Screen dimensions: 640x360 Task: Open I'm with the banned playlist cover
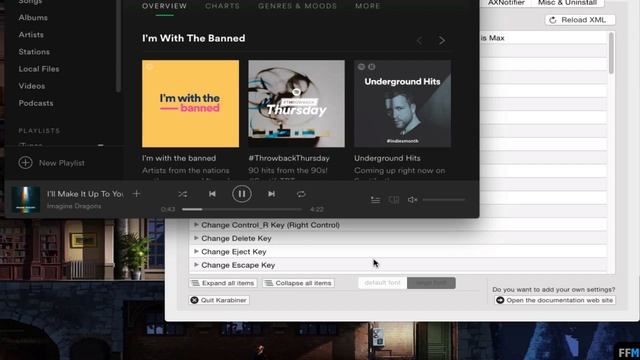tap(190, 104)
